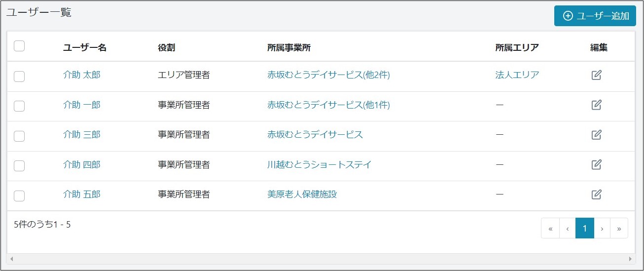Check the box for 介助 四郎
Viewport: 644px width, 271px height.
click(x=19, y=166)
